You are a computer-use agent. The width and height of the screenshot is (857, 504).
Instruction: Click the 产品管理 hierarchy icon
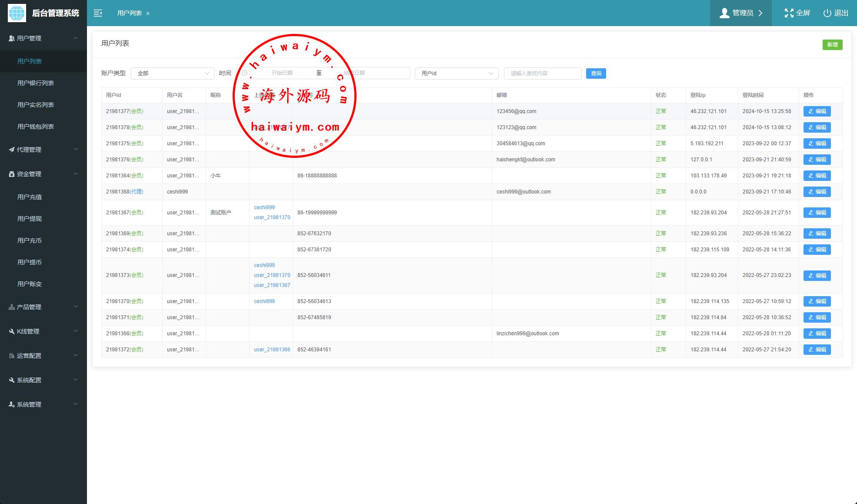12,307
